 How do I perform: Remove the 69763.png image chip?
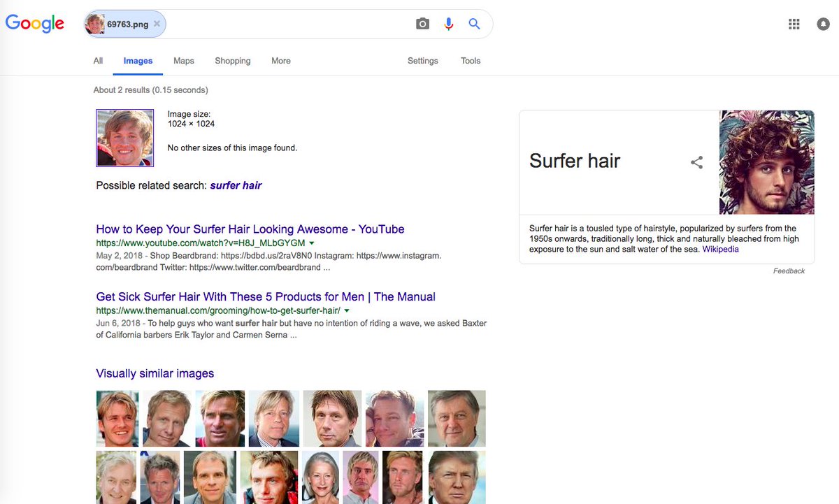157,24
